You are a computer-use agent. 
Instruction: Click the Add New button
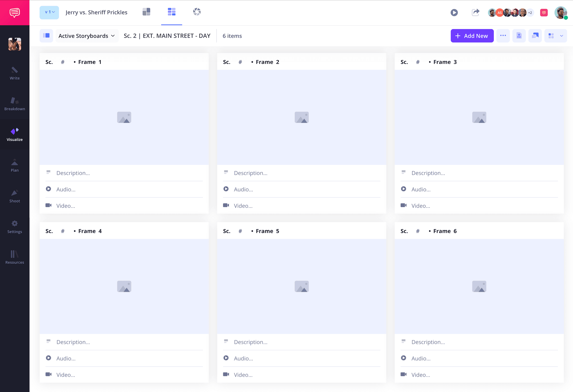point(472,36)
